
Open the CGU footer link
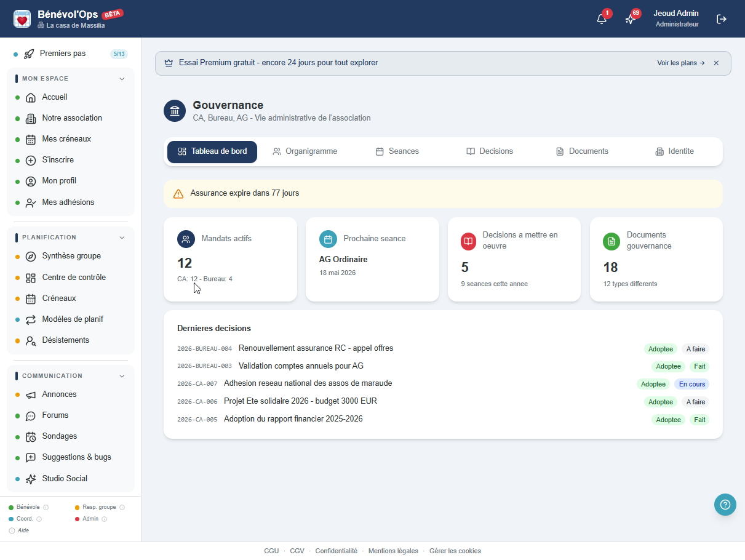point(271,551)
